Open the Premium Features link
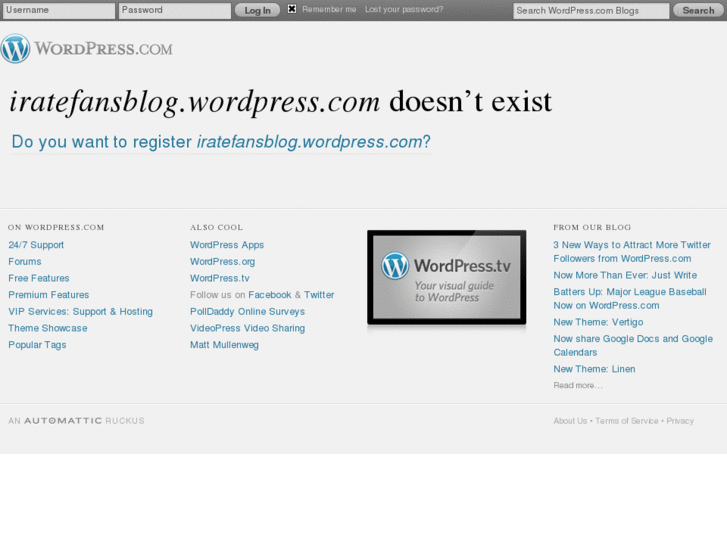This screenshot has width=727, height=545. (49, 295)
